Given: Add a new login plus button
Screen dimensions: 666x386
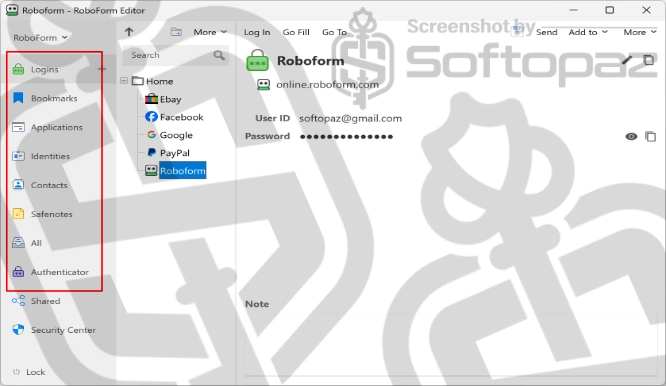Looking at the screenshot, I should click(102, 69).
